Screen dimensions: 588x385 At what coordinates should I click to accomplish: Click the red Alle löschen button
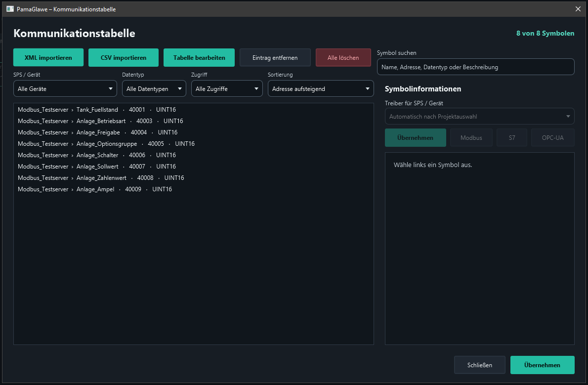(x=343, y=57)
